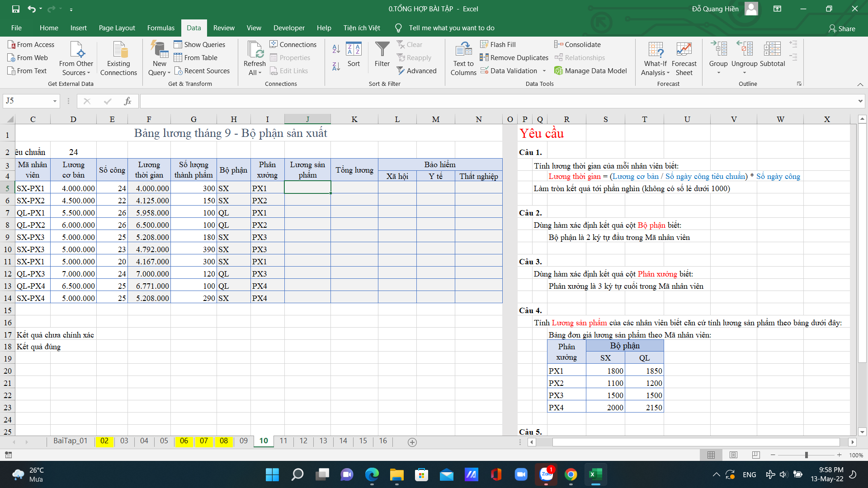This screenshot has height=488, width=868.
Task: Switch to Page Break Preview view
Action: 756,455
